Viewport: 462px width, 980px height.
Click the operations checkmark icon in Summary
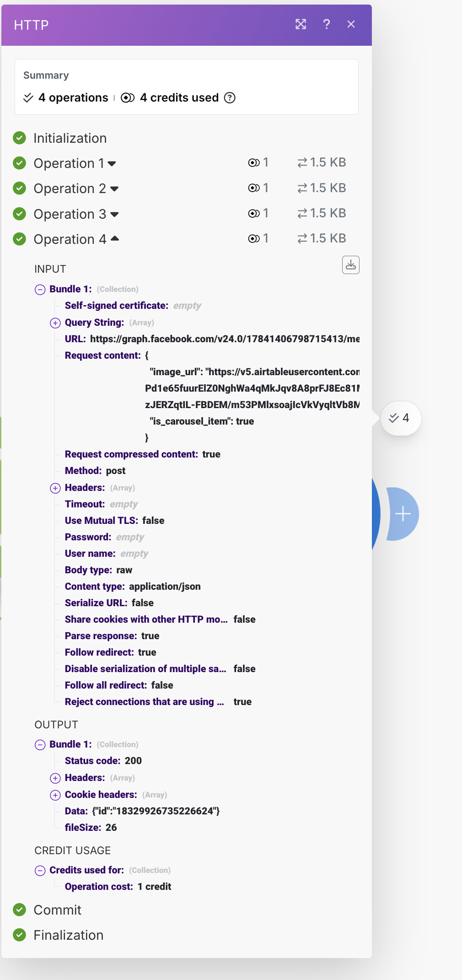pos(28,98)
